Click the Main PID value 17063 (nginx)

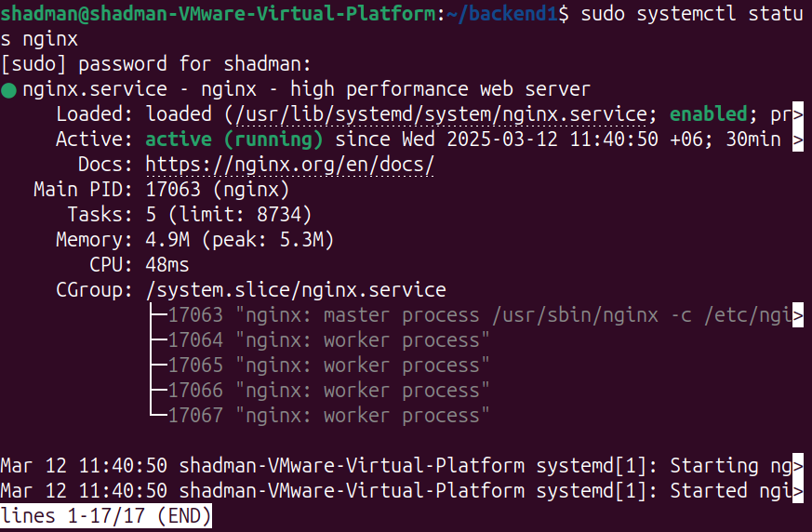pyautogui.click(x=218, y=189)
